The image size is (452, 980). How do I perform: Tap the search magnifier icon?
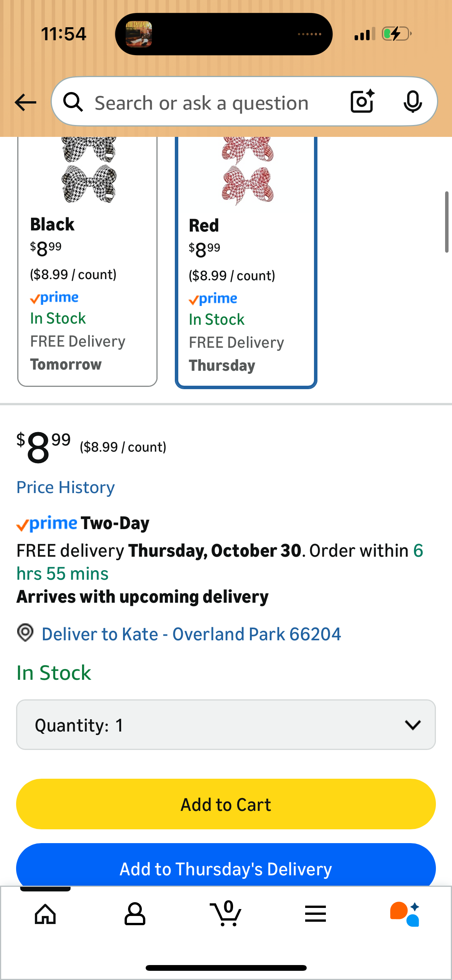[73, 102]
